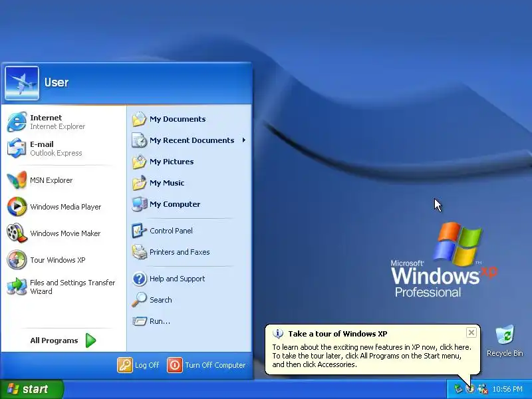This screenshot has height=399, width=532.
Task: Open the MSN Explorer butterfly icon
Action: tap(17, 180)
